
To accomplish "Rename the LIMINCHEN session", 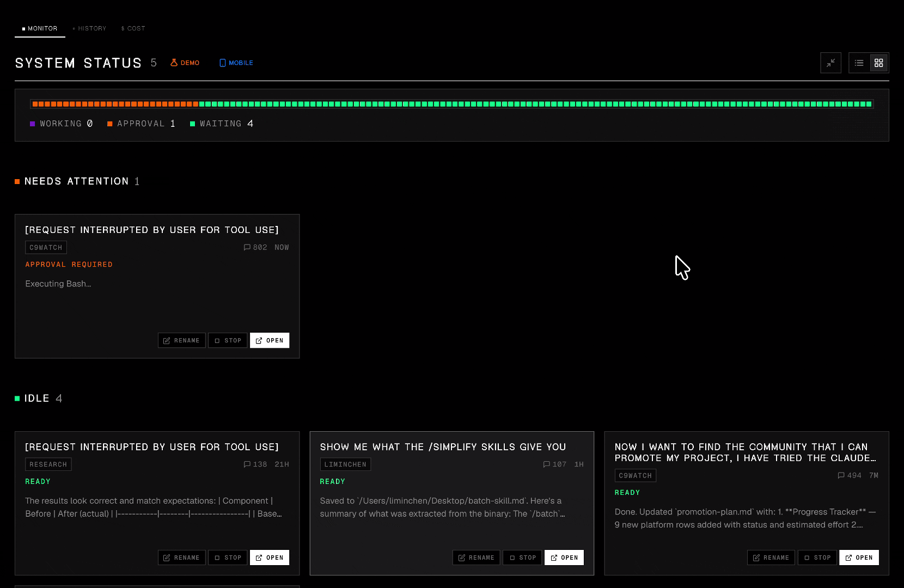I will pyautogui.click(x=477, y=558).
